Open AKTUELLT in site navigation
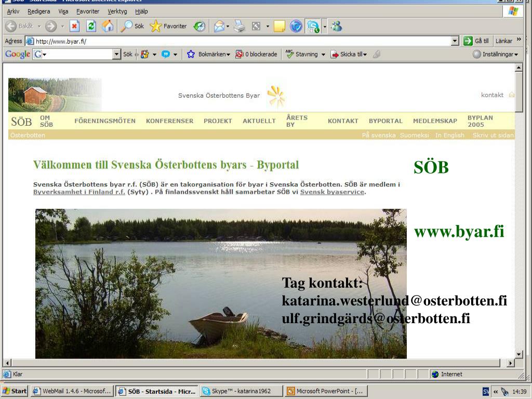 (259, 121)
